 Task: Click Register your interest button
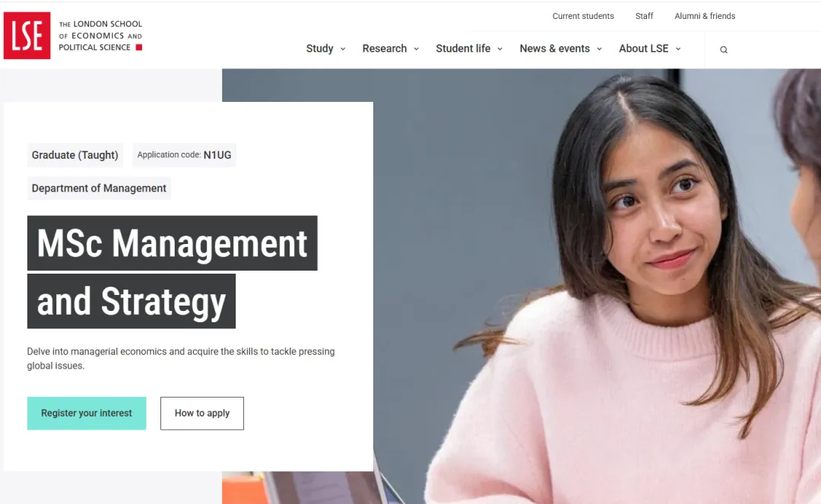(87, 414)
